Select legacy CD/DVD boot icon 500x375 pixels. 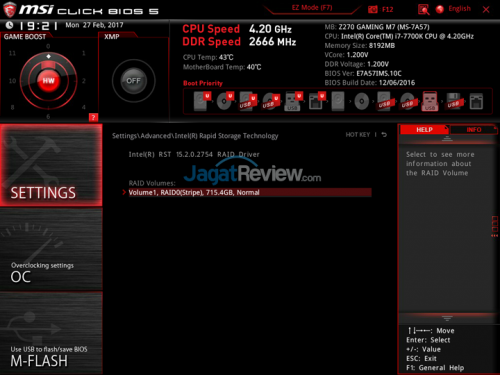(x=361, y=101)
